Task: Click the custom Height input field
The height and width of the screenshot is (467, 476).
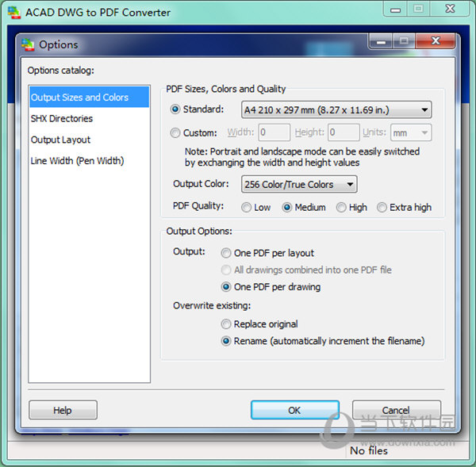Action: (344, 132)
